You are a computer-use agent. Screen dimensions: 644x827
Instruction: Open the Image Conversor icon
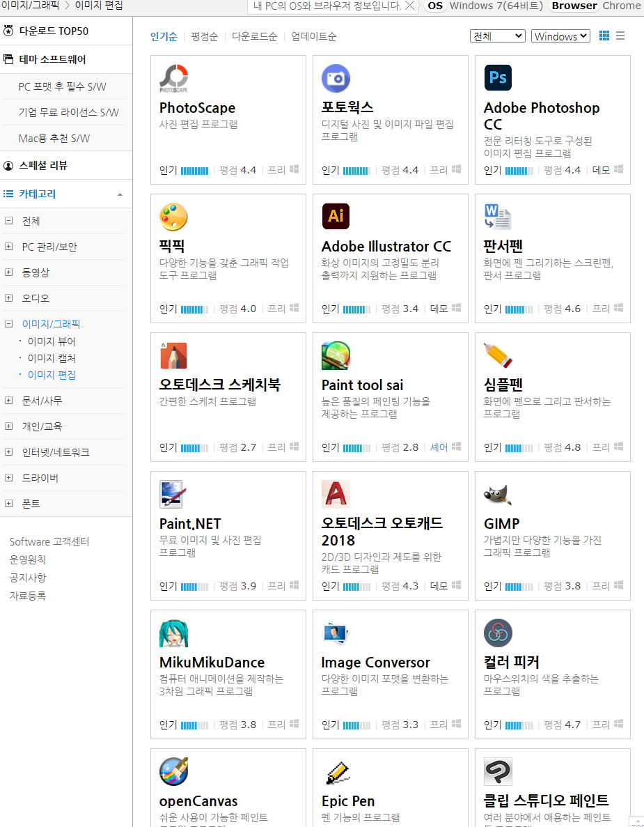click(336, 633)
